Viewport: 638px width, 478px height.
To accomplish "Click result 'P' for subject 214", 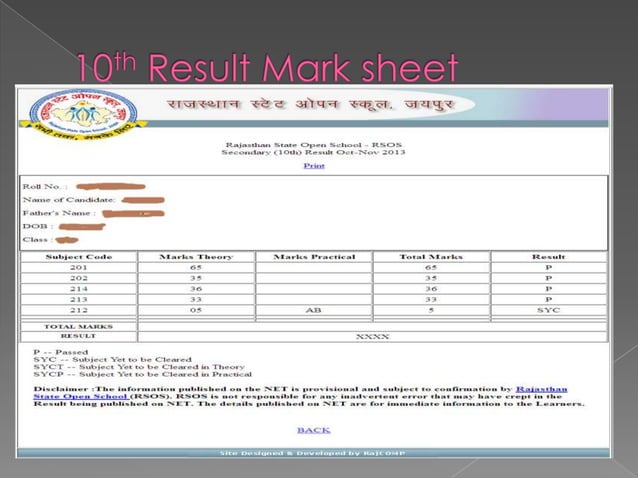I will 548,289.
